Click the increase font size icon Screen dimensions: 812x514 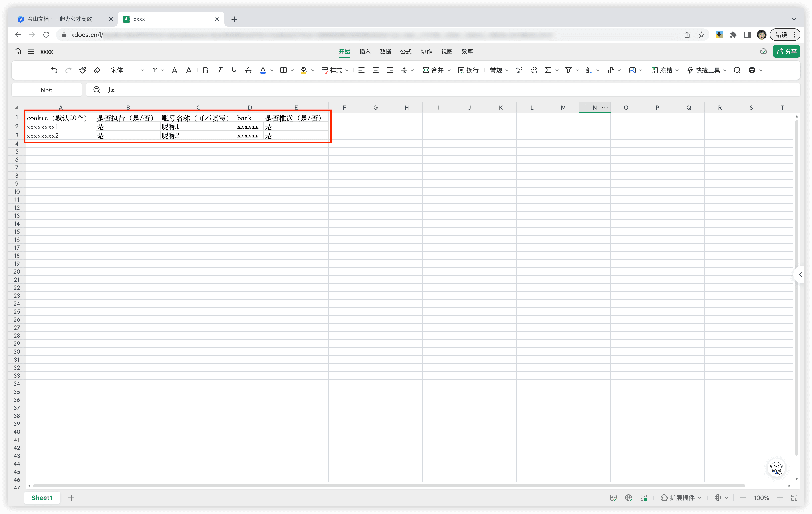(175, 70)
